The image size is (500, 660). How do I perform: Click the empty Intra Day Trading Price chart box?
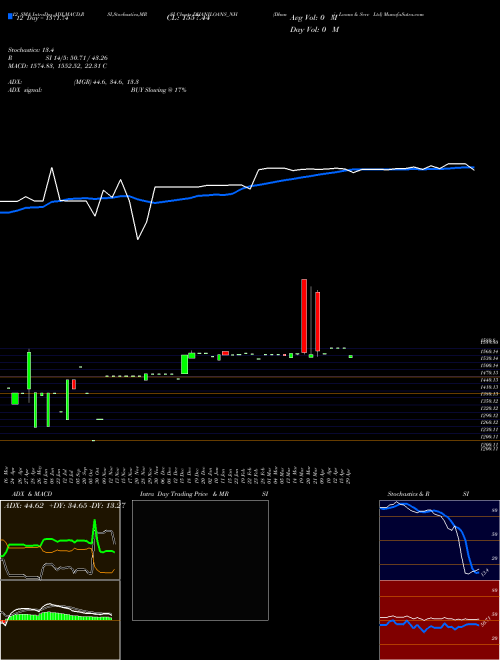point(200,560)
